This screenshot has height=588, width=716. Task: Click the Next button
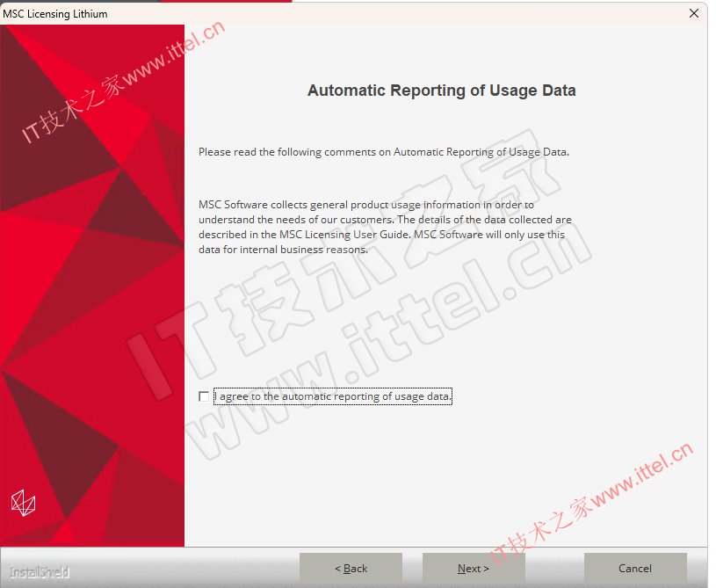tap(474, 569)
